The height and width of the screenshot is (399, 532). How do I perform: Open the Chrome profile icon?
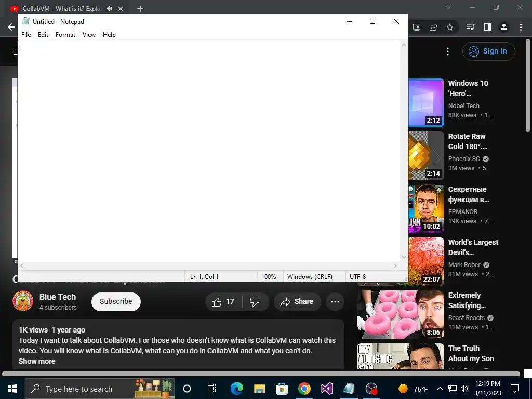tap(504, 27)
